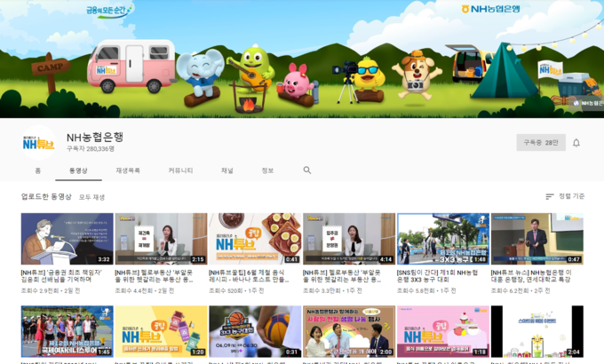Open the 정보 tab
This screenshot has height=364, width=604.
tap(267, 170)
